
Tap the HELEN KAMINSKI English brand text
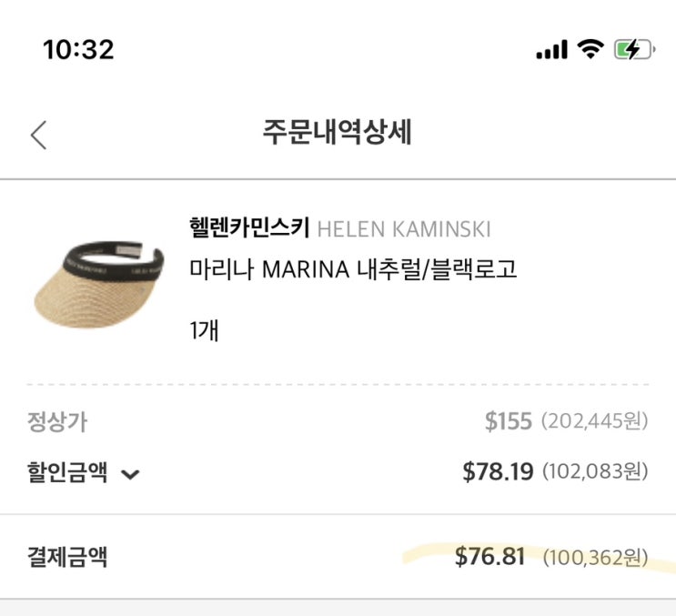(404, 229)
